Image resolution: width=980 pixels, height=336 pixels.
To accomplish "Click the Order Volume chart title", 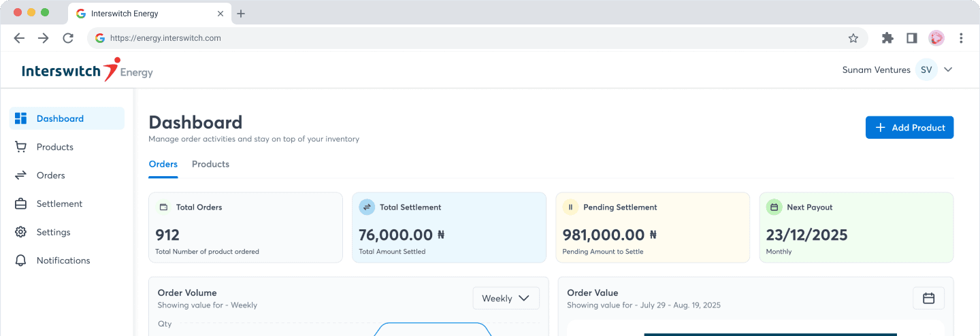I will [187, 292].
